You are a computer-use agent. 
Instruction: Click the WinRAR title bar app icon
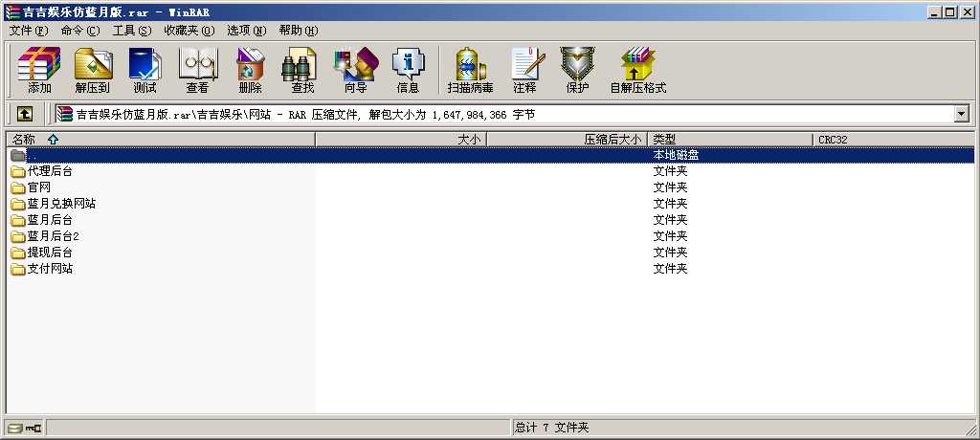click(12, 11)
